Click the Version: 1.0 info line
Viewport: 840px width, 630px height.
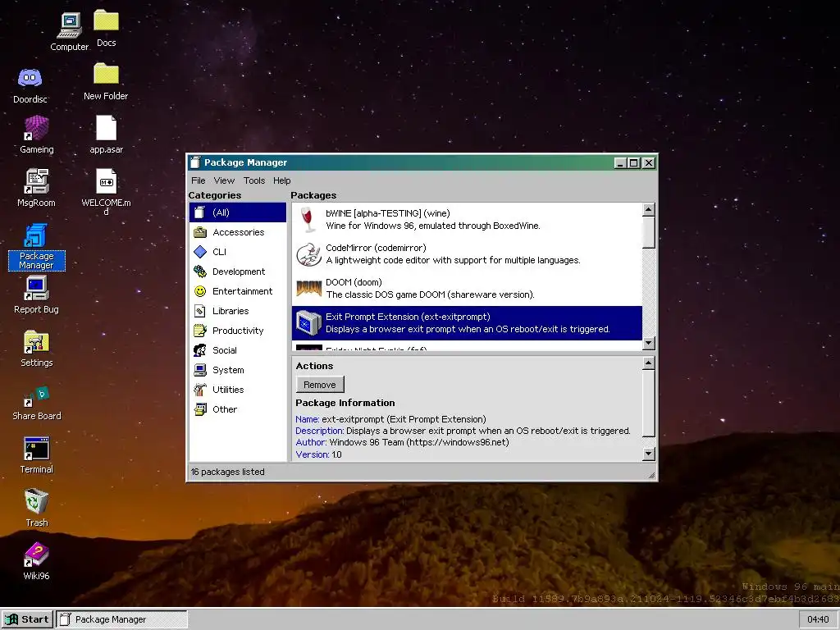319,454
